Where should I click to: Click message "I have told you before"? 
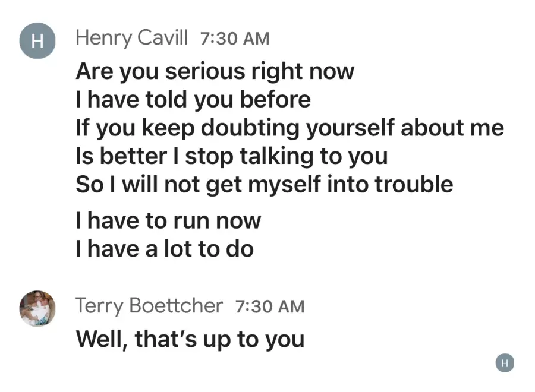click(x=193, y=100)
